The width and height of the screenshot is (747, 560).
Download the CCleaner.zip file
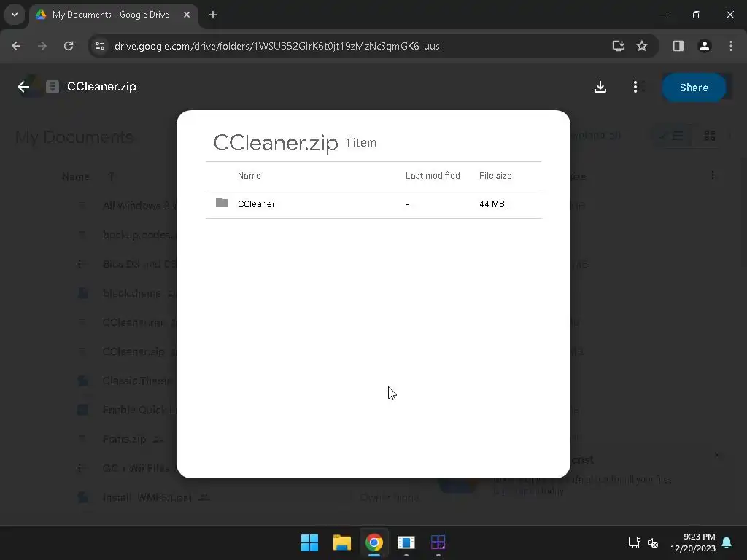[x=600, y=87]
